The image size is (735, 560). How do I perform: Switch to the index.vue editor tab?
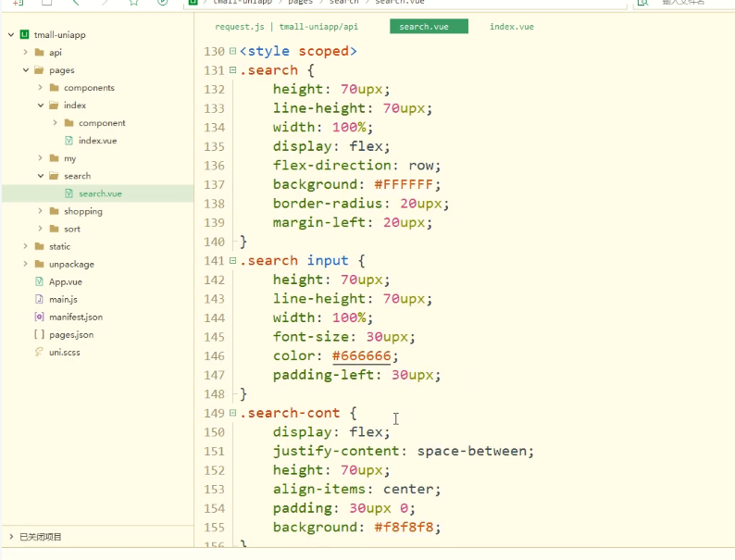pyautogui.click(x=511, y=27)
